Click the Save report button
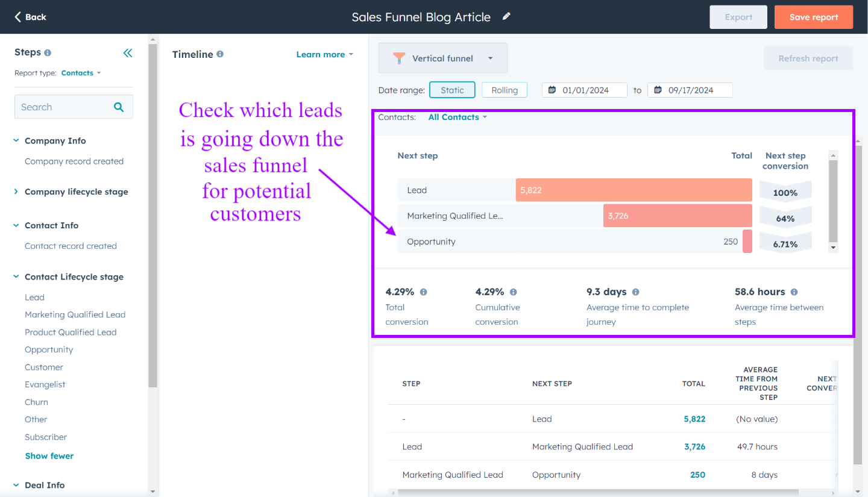The height and width of the screenshot is (497, 868). (x=813, y=16)
